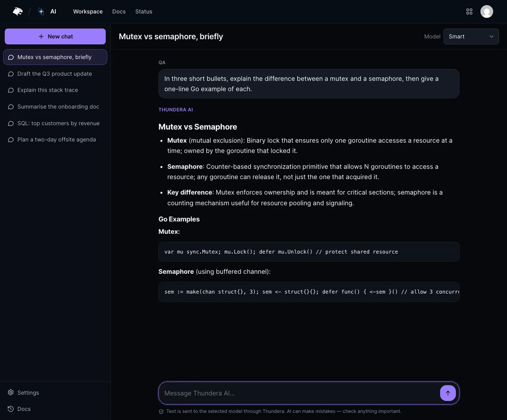
Task: Click the 'Mutex vs semaphore, briefly' page title
Action: point(171,36)
